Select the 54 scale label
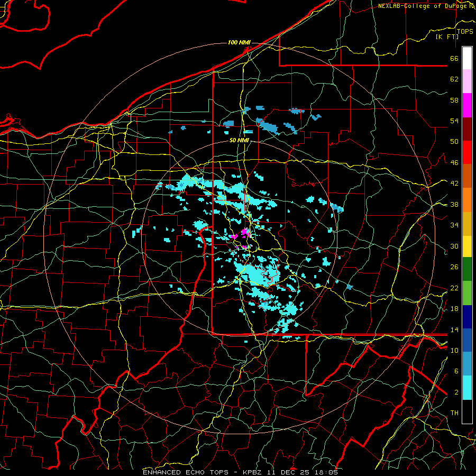The height and width of the screenshot is (476, 476). pyautogui.click(x=454, y=121)
